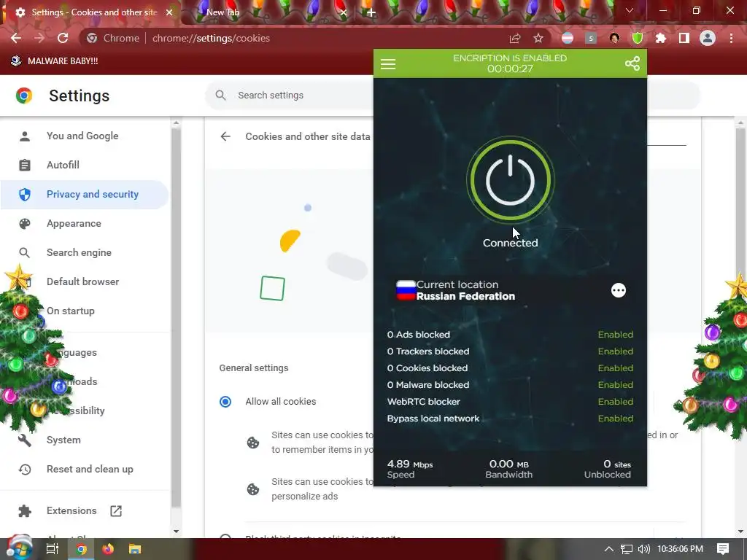The width and height of the screenshot is (747, 560).
Task: Click the Russian Federation flag icon
Action: (406, 290)
